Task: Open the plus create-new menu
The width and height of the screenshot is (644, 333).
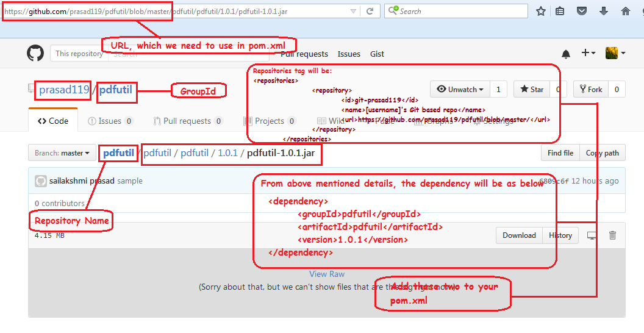Action: 588,53
